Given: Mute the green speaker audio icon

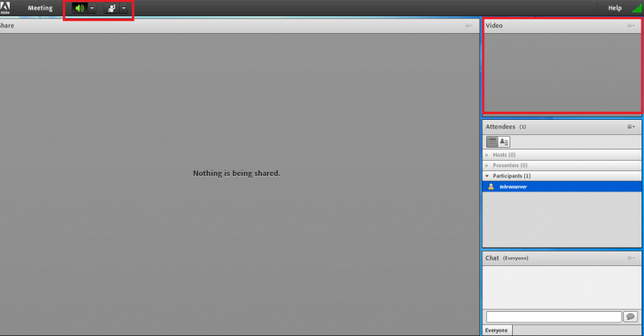Looking at the screenshot, I should point(79,8).
